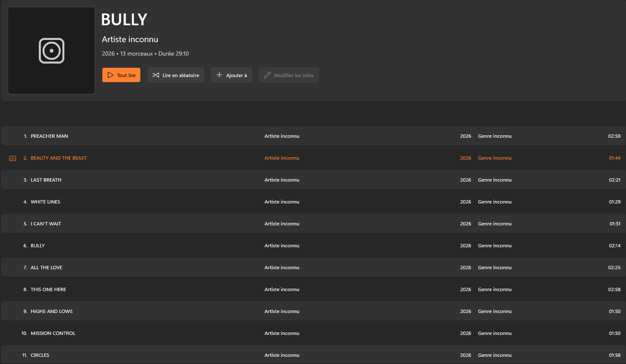Click album summary 2026 • 13 morceaux • Durée 29:10
The height and width of the screenshot is (364, 626).
(x=146, y=54)
